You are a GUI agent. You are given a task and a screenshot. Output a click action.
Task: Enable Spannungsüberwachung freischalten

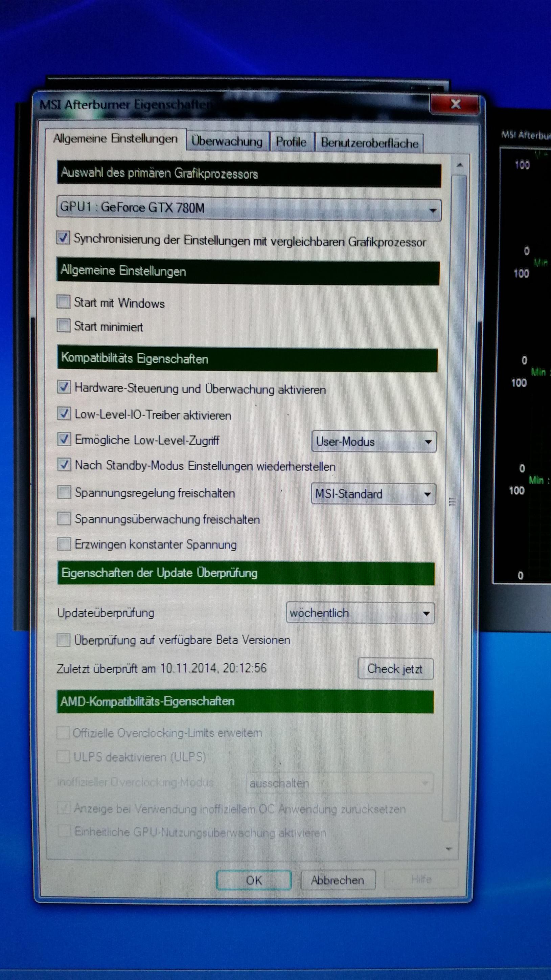64,518
